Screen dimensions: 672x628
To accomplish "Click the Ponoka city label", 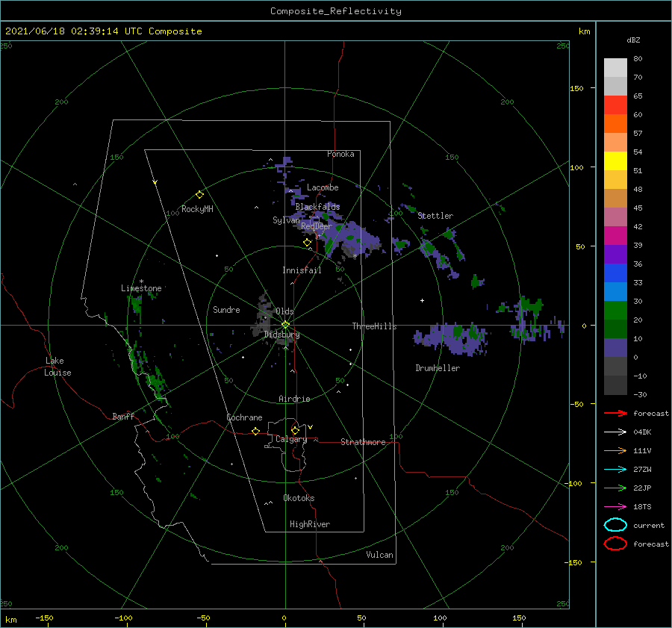I will point(340,154).
